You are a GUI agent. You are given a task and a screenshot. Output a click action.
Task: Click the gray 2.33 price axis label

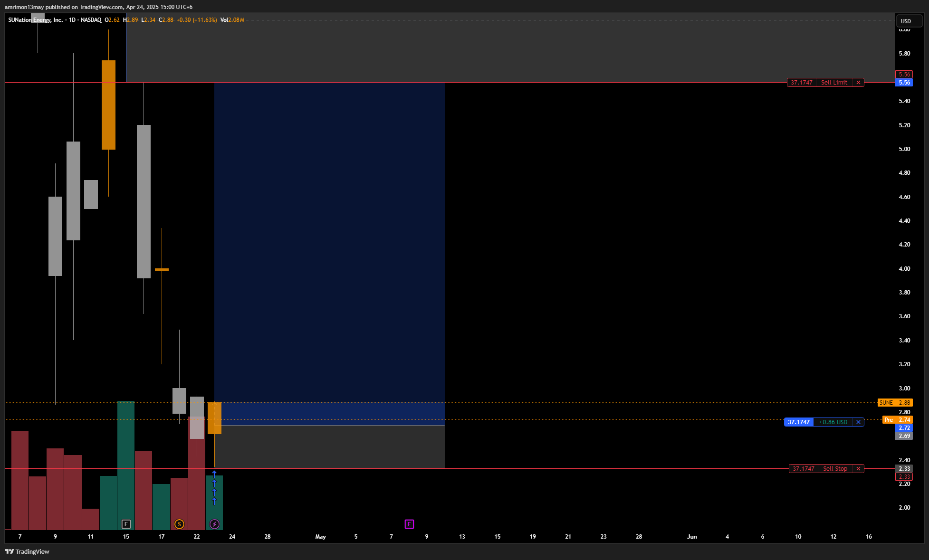tap(904, 468)
